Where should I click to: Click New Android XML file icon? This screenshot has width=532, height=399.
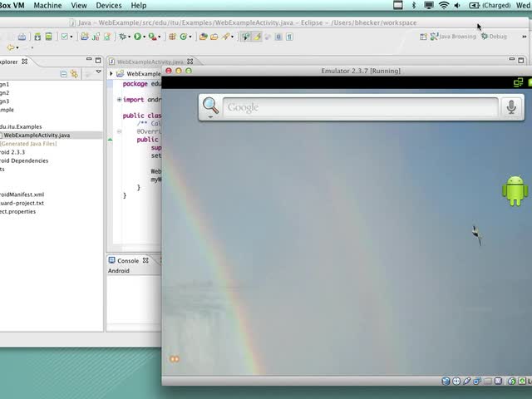click(107, 37)
